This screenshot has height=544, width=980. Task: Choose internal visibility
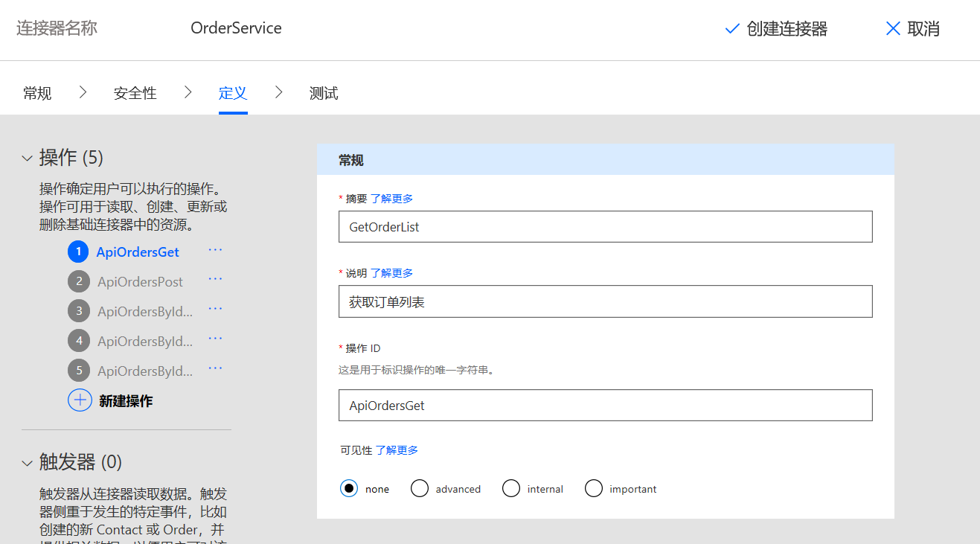coord(511,488)
